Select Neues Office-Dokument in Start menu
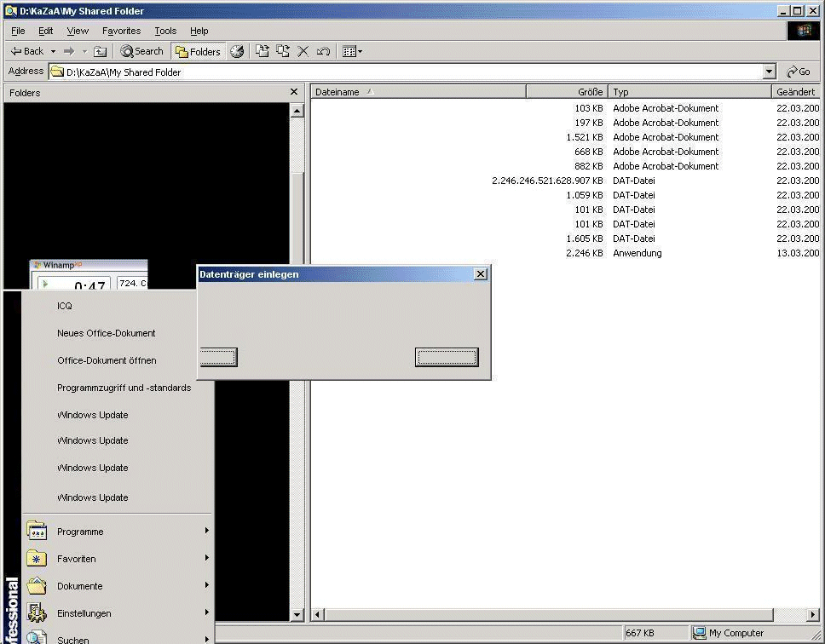Image resolution: width=825 pixels, height=644 pixels. [106, 333]
